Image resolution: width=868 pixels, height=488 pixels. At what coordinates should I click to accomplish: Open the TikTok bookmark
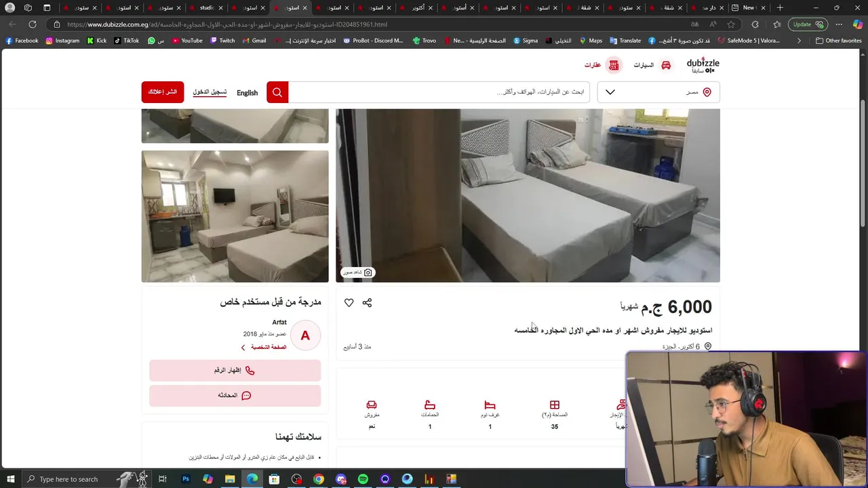pyautogui.click(x=127, y=41)
